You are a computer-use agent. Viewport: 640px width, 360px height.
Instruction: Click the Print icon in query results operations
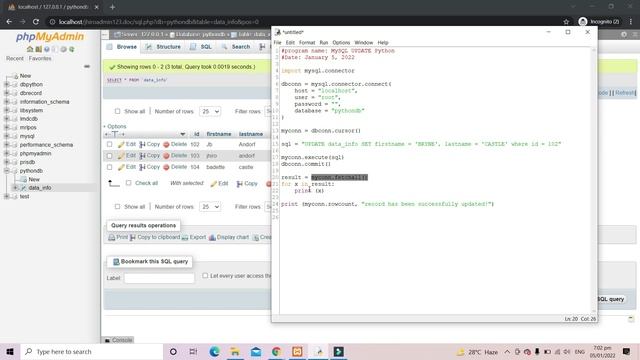pyautogui.click(x=111, y=238)
